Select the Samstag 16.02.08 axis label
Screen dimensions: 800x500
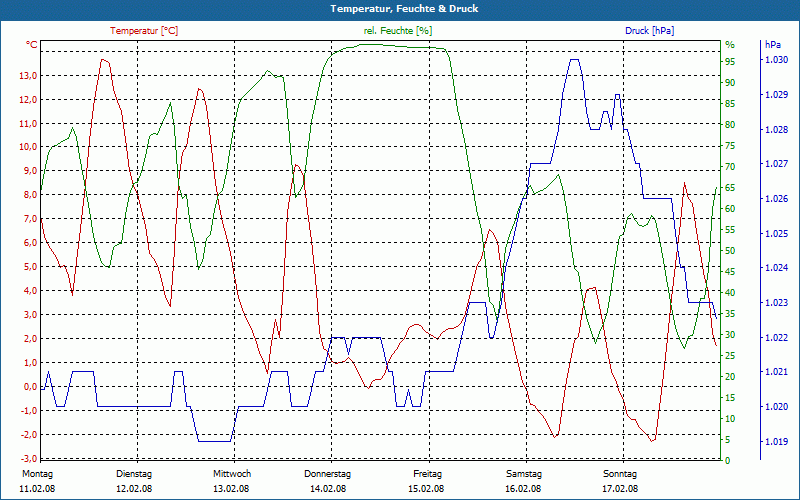(x=523, y=481)
